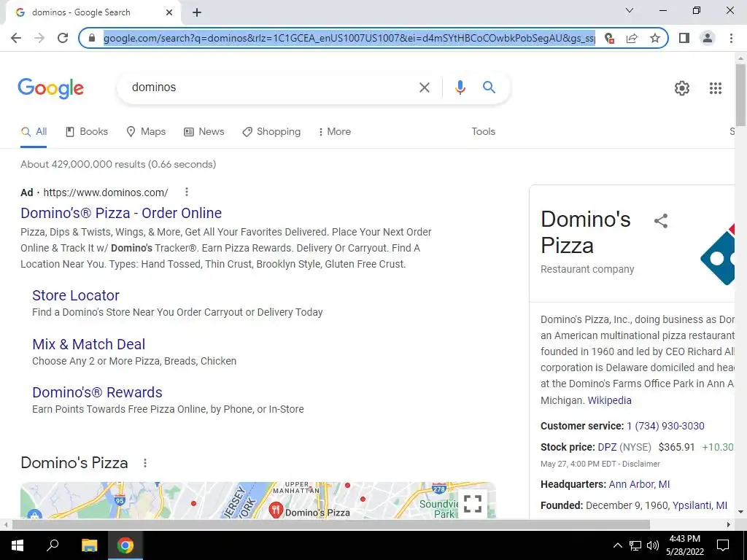Screen dimensions: 747x560
Task: Share the Domino's Pizza knowledge panel
Action: (661, 221)
